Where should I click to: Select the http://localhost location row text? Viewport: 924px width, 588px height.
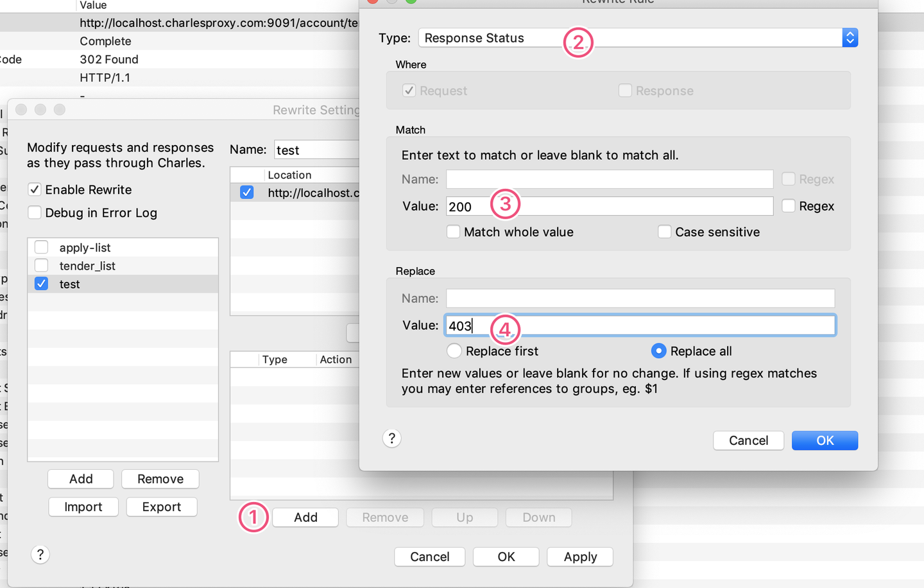pyautogui.click(x=314, y=193)
